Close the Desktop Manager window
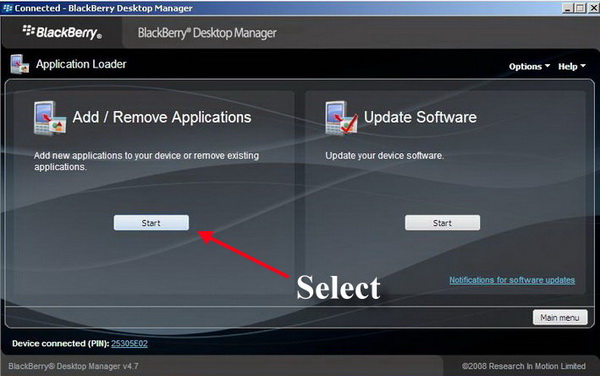This screenshot has height=376, width=600. (593, 8)
